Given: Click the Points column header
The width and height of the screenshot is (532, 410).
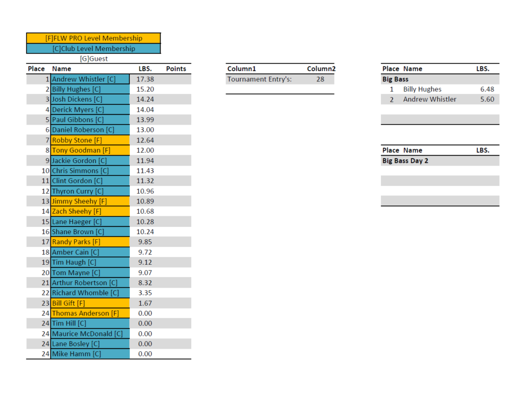Looking at the screenshot, I should [x=176, y=69].
